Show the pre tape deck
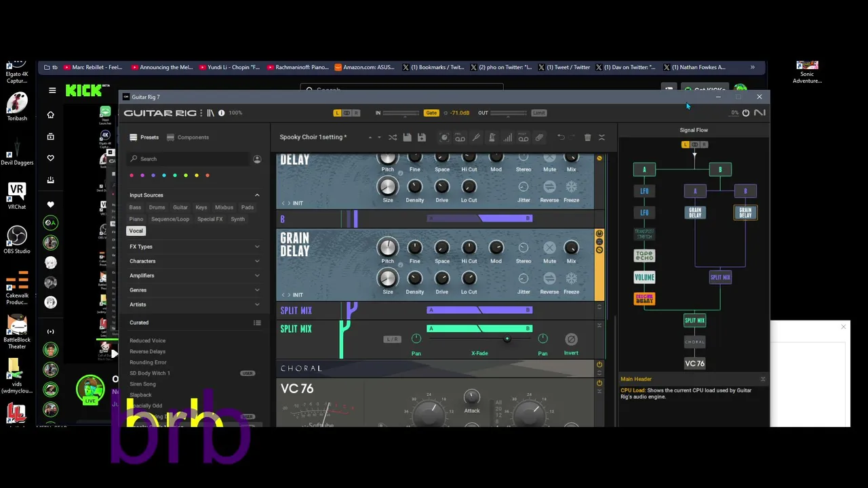 point(460,138)
